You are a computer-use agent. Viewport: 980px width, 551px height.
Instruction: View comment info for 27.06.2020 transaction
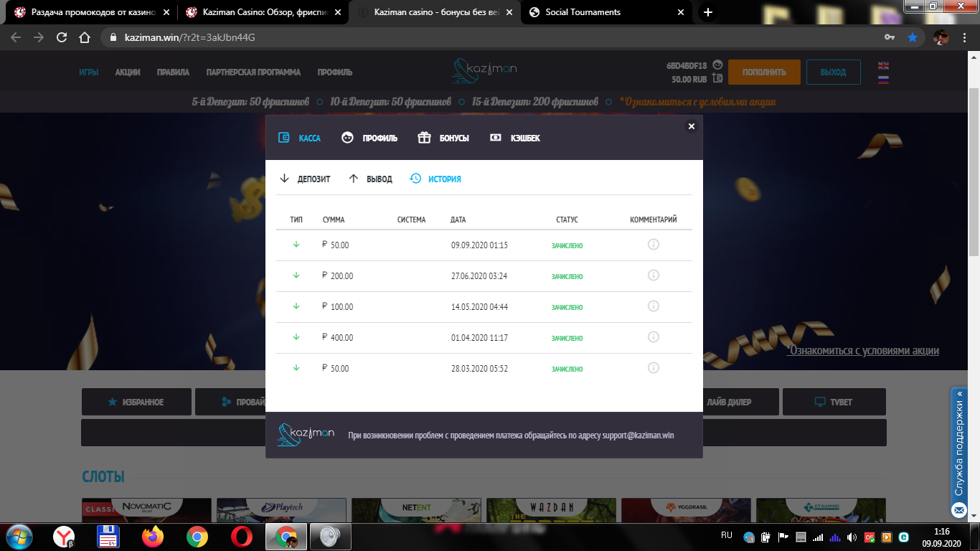pos(654,275)
